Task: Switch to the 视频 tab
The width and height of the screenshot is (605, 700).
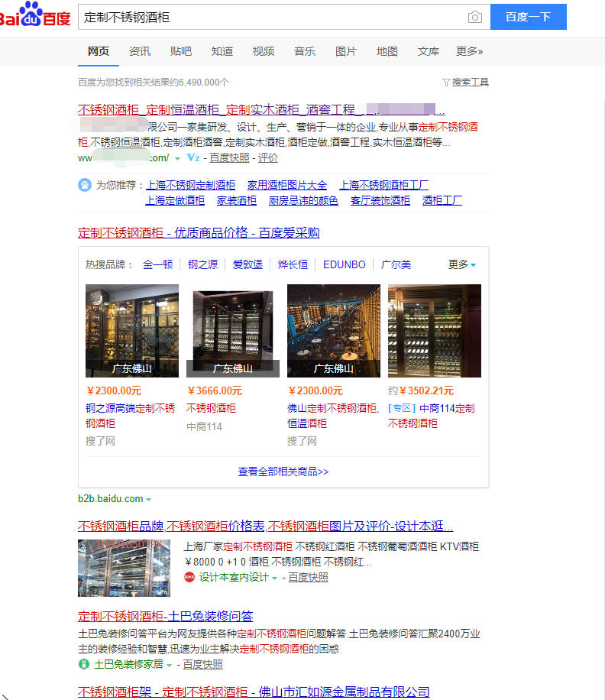Action: click(264, 51)
